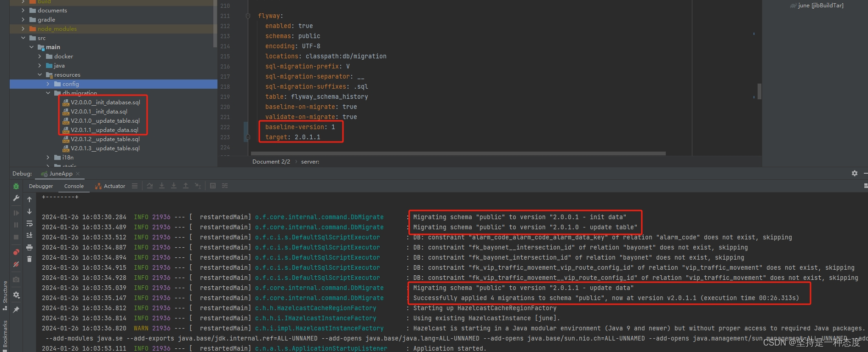Close the JuneApp debug tab
This screenshot has height=352, width=868.
(x=78, y=174)
